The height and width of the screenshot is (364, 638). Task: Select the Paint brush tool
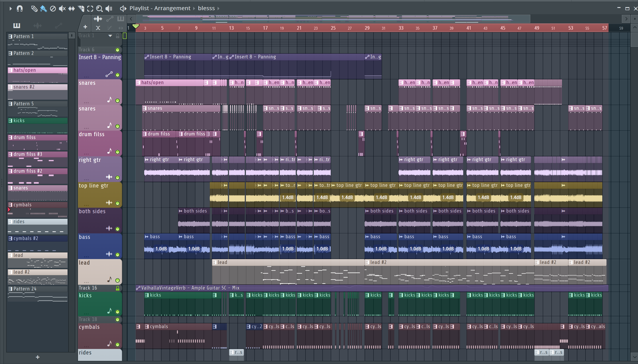pyautogui.click(x=43, y=9)
